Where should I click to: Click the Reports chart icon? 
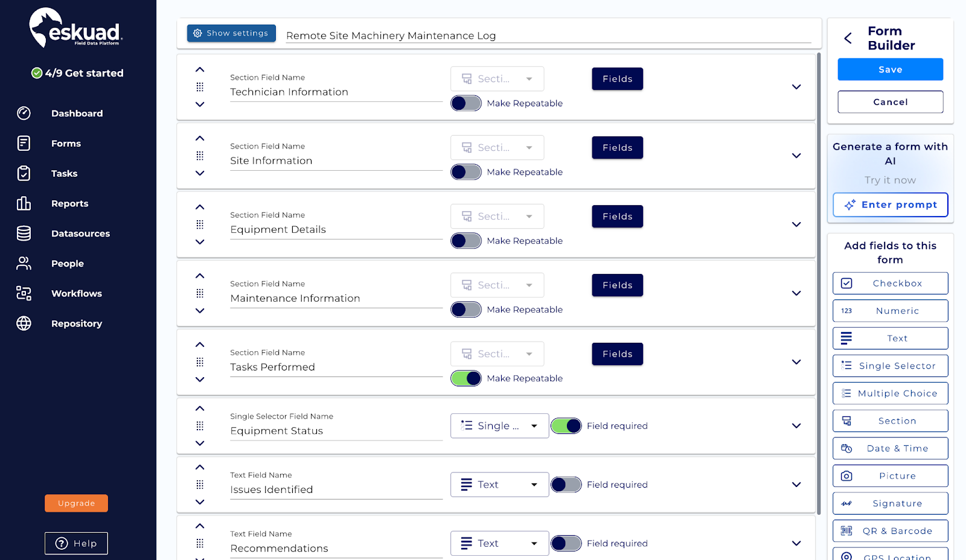click(x=24, y=203)
